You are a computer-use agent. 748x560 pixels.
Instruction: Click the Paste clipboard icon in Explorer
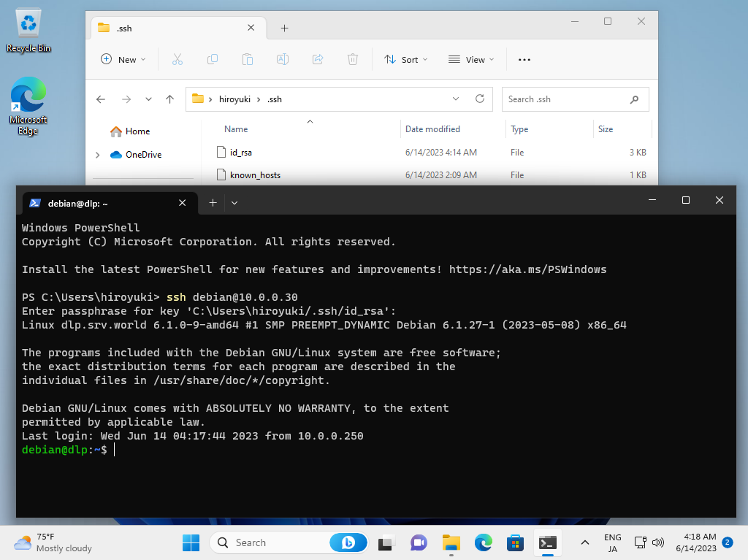248,60
